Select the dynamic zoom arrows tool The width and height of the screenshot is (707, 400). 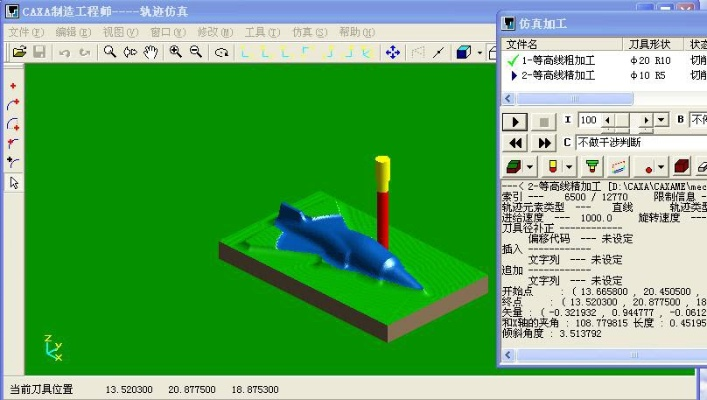[130, 52]
